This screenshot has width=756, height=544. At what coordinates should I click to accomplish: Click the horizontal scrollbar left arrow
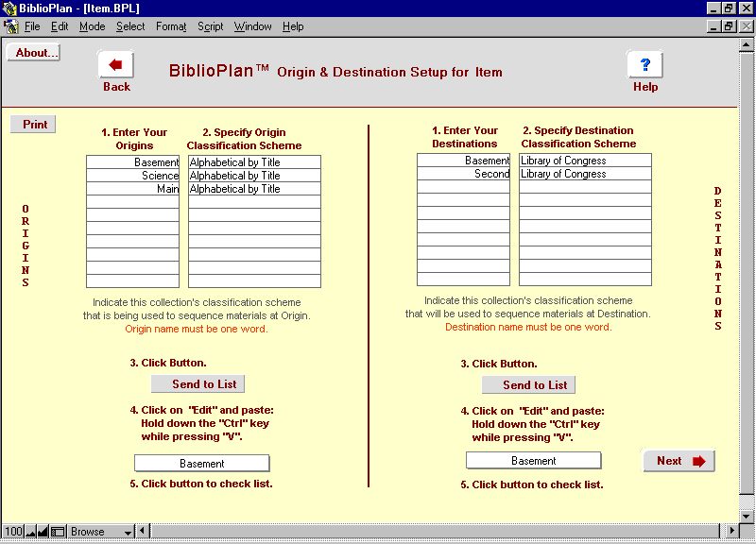tap(143, 531)
